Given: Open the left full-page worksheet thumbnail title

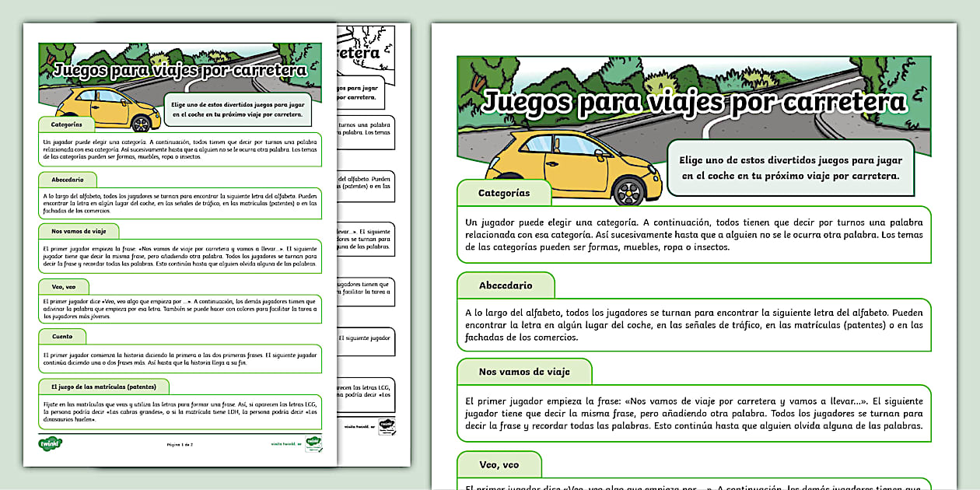Looking at the screenshot, I should pos(180,70).
